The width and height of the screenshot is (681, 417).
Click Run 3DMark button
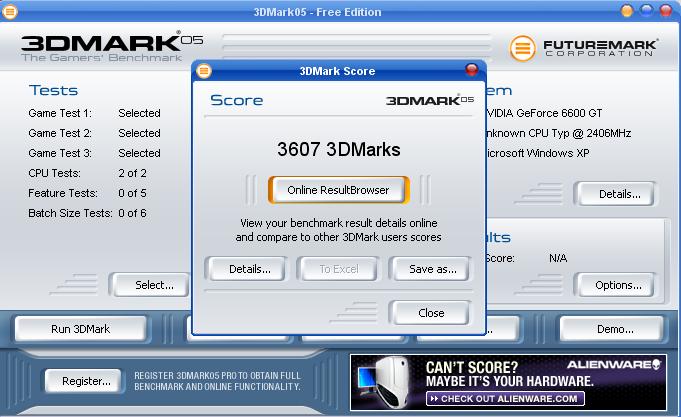click(81, 329)
